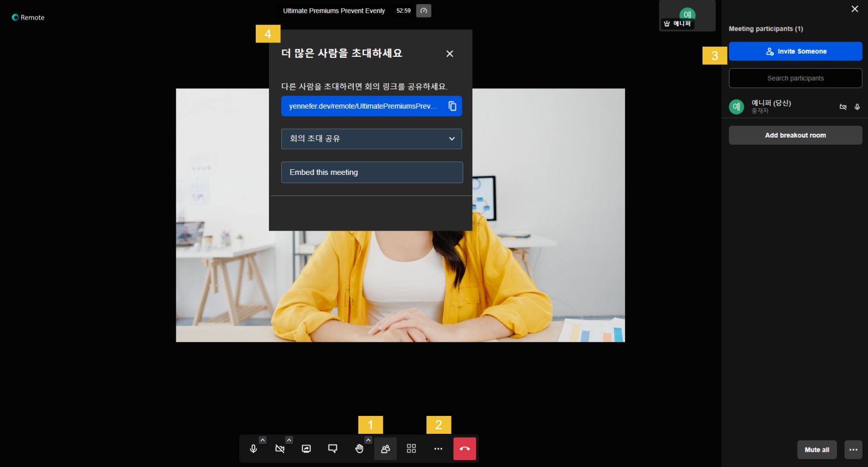
Task: Raise your hand
Action: [x=359, y=449]
